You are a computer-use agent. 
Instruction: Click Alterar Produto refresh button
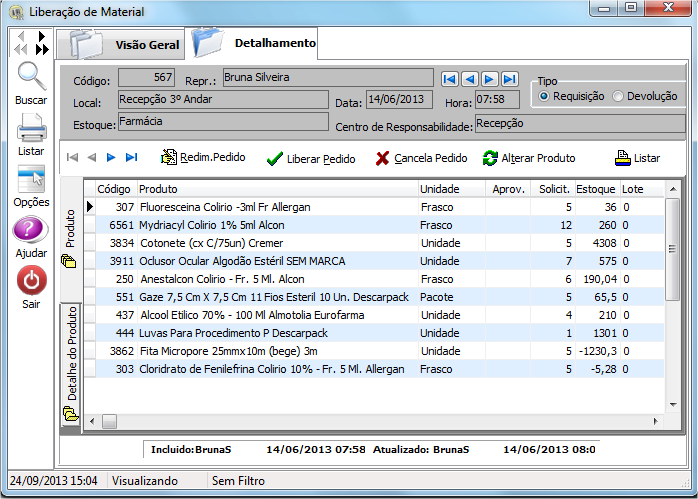(529, 158)
